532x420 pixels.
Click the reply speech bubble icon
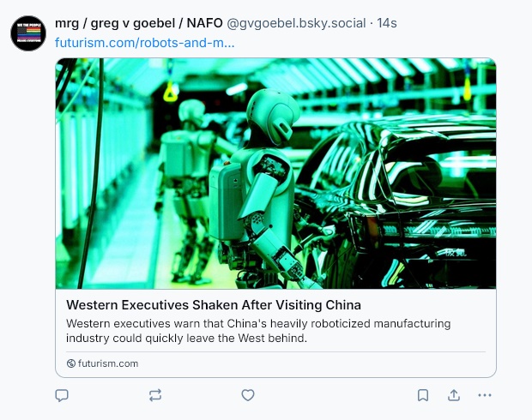62,395
